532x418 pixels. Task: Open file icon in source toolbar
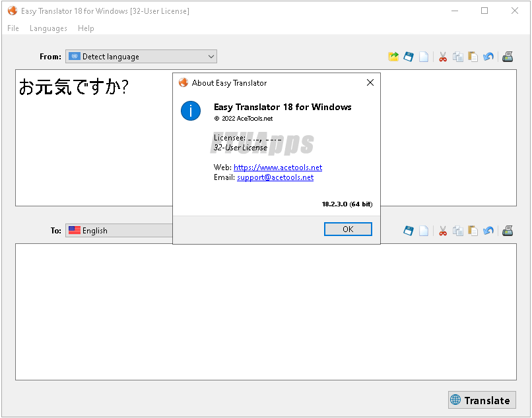pyautogui.click(x=393, y=57)
